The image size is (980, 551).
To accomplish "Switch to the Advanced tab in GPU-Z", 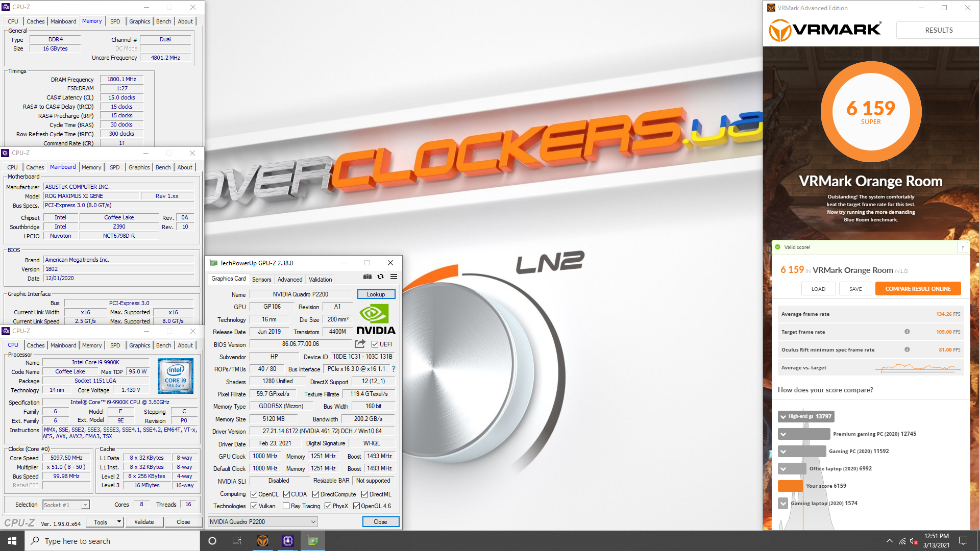I will point(290,279).
